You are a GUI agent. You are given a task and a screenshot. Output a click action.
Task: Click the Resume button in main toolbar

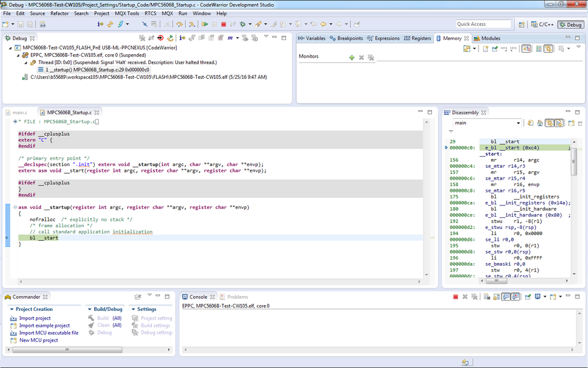click(x=205, y=24)
